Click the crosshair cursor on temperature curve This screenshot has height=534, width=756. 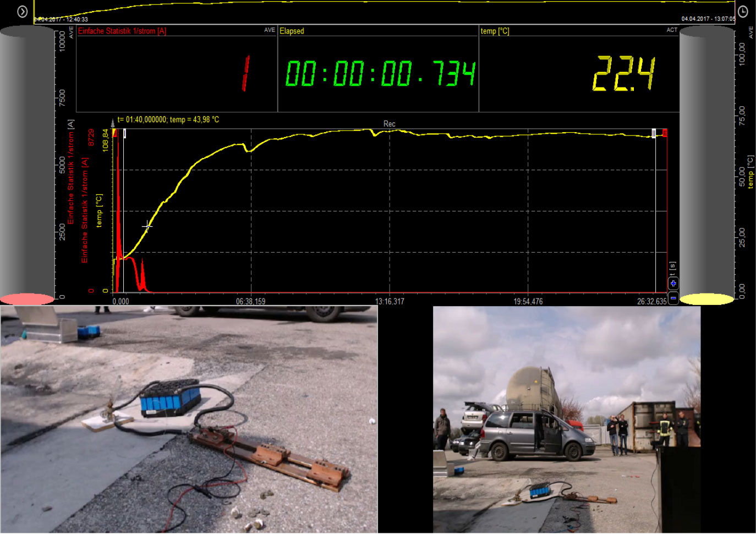tap(147, 226)
